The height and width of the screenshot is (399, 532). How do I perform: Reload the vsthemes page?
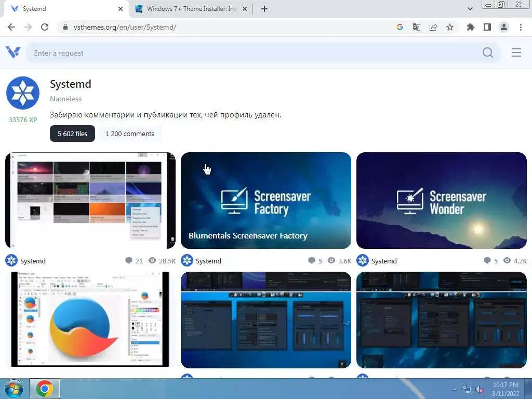45,27
